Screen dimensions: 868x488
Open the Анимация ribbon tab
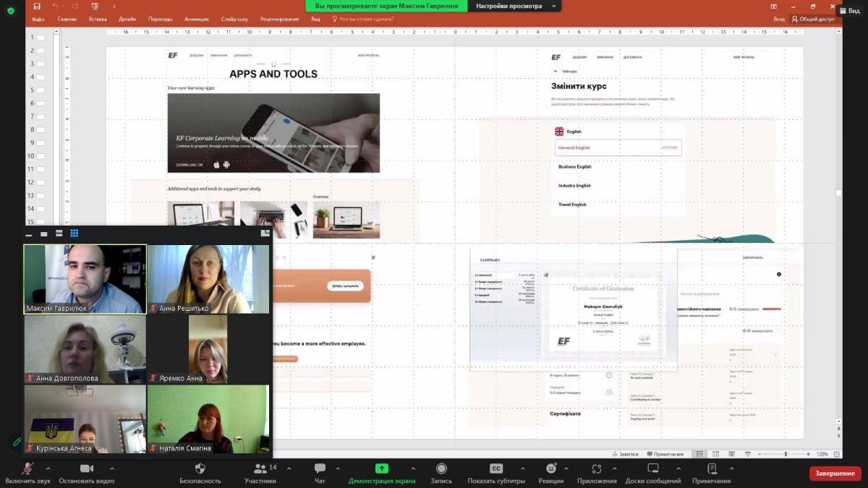[197, 19]
